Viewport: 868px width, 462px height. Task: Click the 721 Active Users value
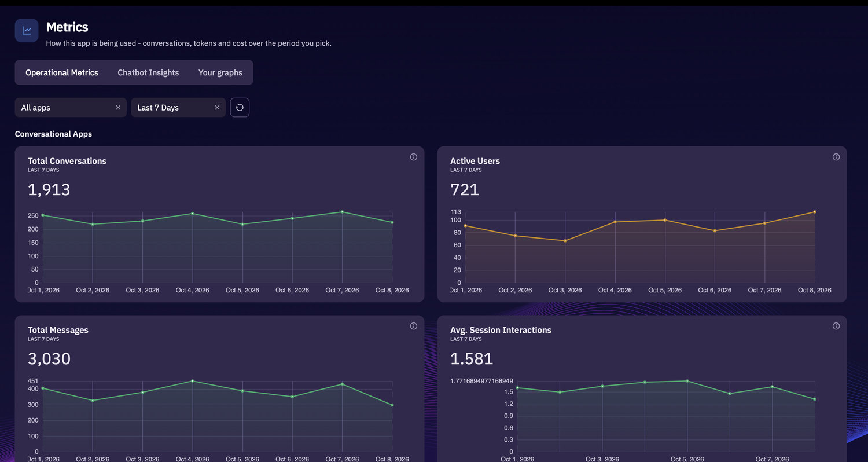point(465,189)
